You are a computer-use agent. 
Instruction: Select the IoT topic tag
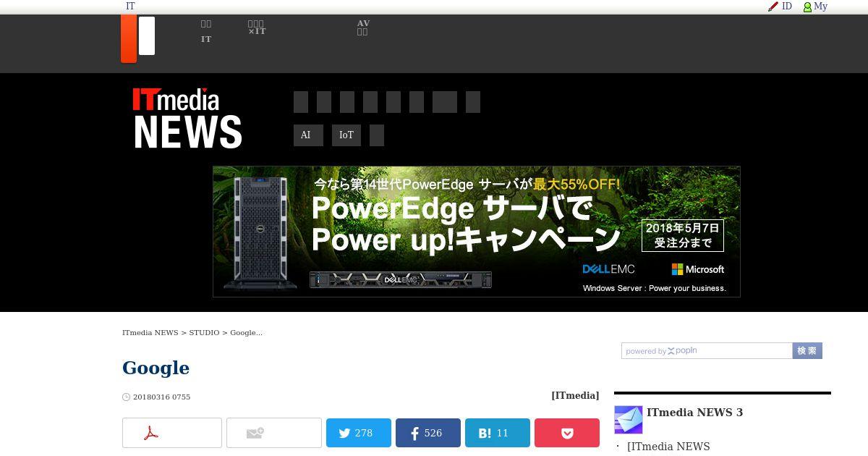click(x=346, y=135)
